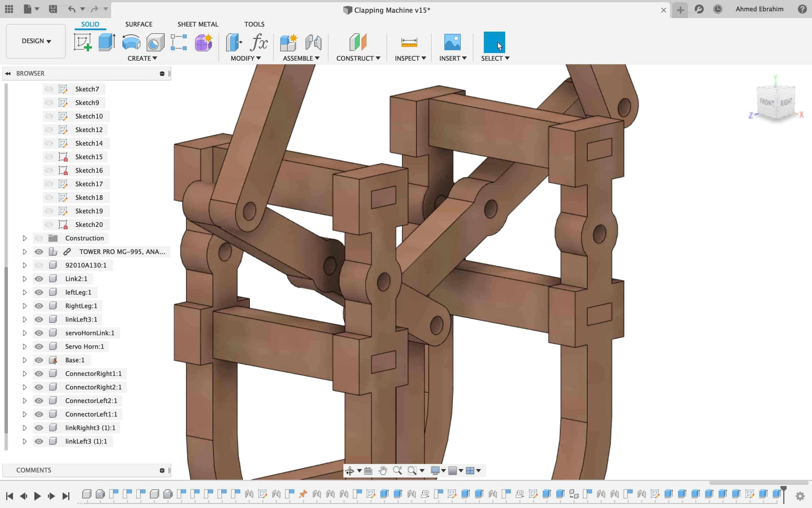This screenshot has width=812, height=508.
Task: Click the timeline horizontal scrollbar
Action: 758,483
